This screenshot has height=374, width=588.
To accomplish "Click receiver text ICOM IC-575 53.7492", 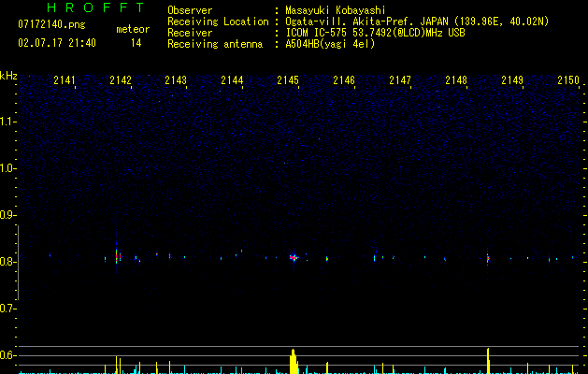I will click(375, 33).
